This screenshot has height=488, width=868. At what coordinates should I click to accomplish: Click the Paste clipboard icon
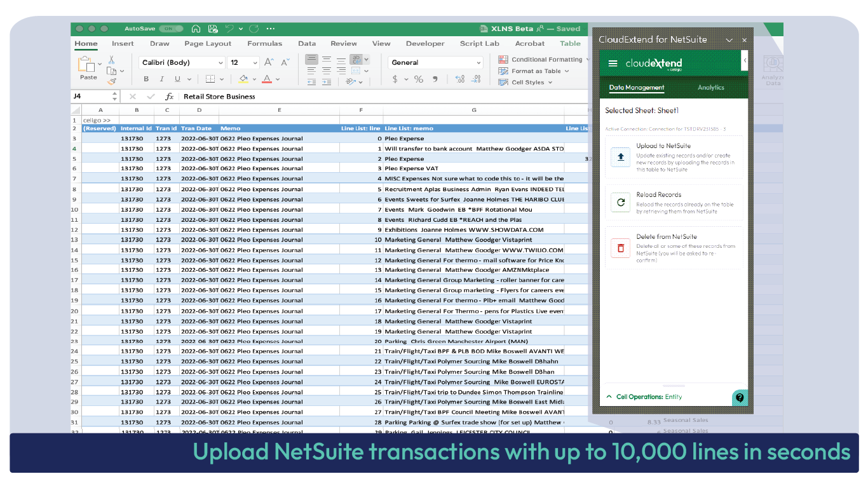[86, 64]
